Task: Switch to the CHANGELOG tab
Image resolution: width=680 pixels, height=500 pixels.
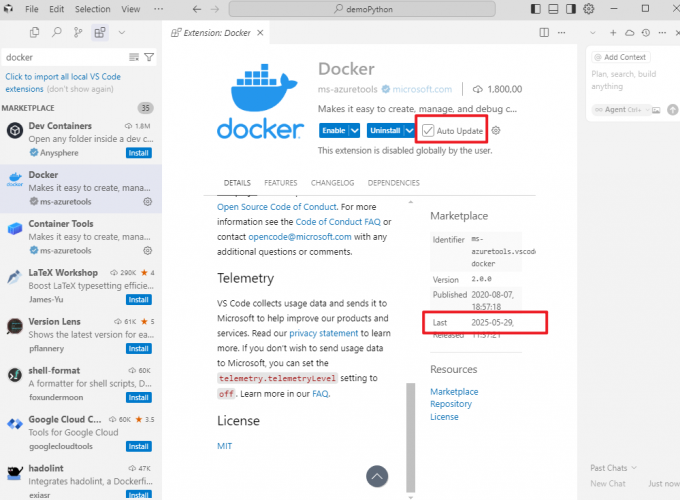Action: pyautogui.click(x=333, y=183)
